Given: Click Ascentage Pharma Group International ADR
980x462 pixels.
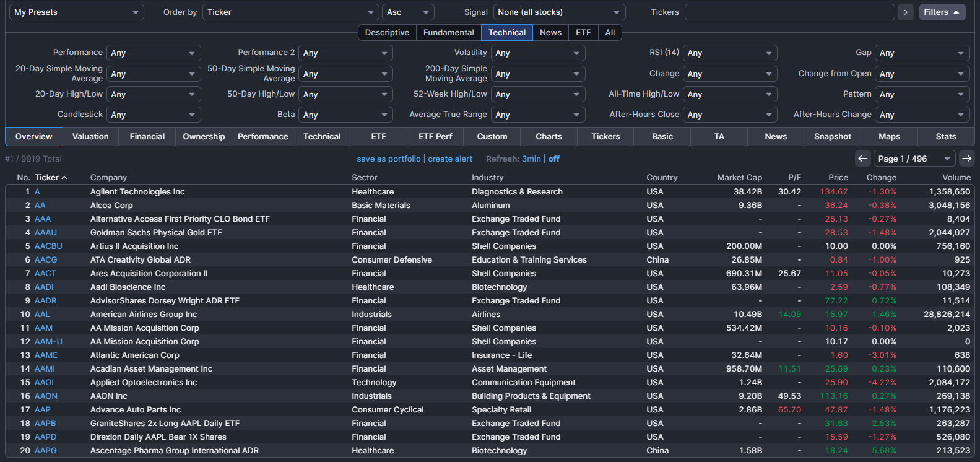Looking at the screenshot, I should [x=175, y=451].
